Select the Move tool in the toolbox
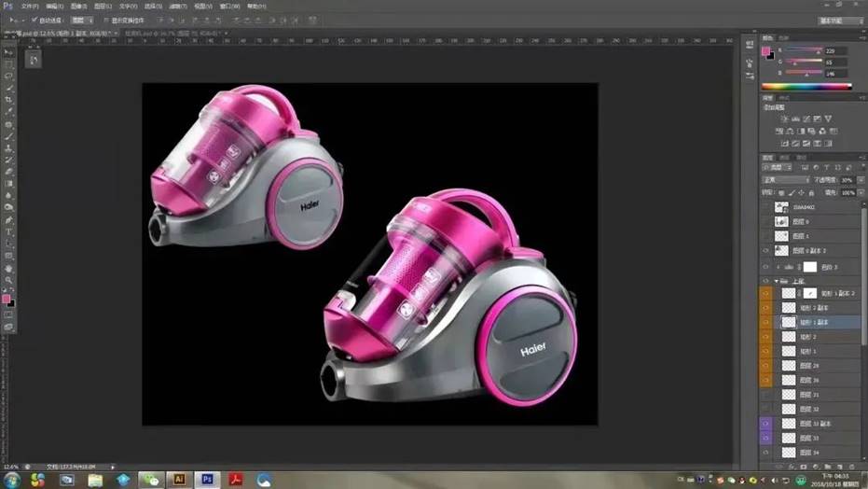Viewport: 868px width, 489px height. [9, 52]
